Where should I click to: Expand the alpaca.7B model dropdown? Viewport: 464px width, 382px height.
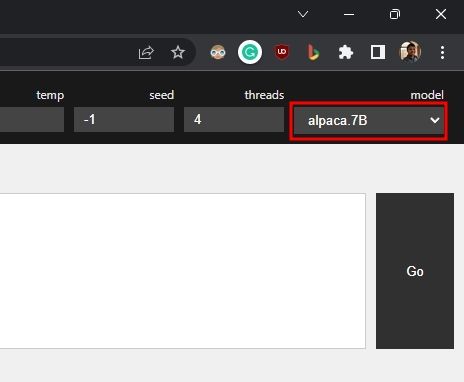click(369, 120)
